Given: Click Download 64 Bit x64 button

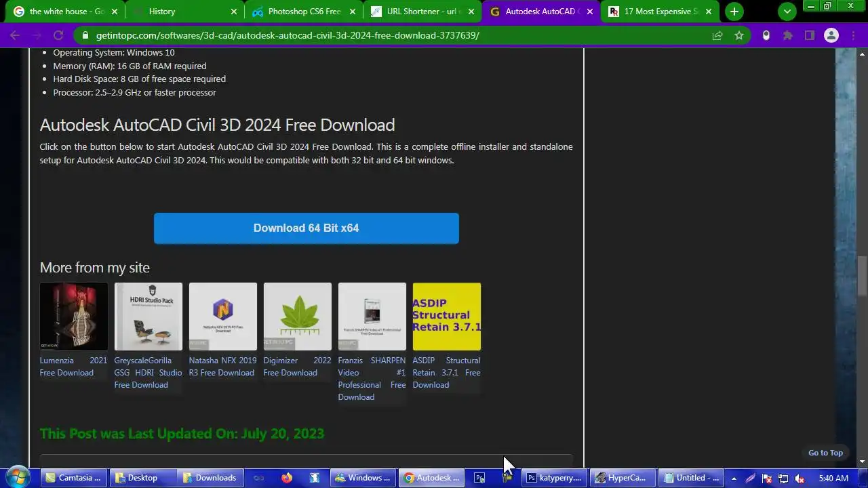Looking at the screenshot, I should pyautogui.click(x=307, y=228).
